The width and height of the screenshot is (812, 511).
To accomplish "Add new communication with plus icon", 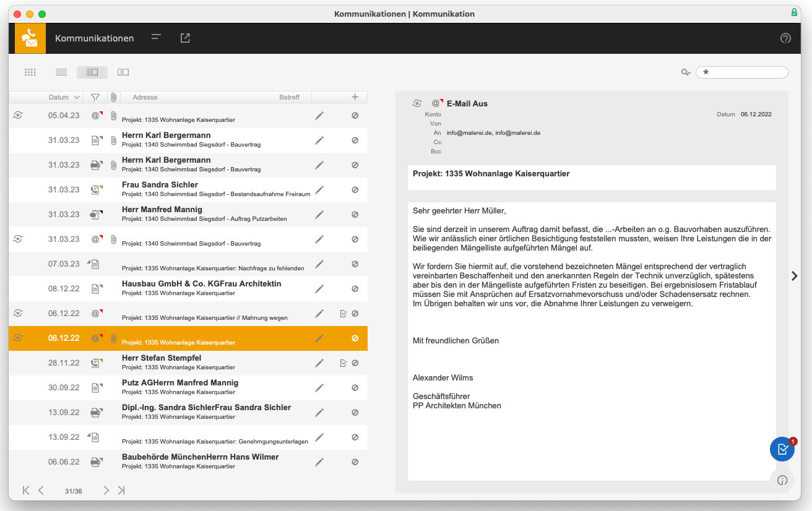I will 355,97.
